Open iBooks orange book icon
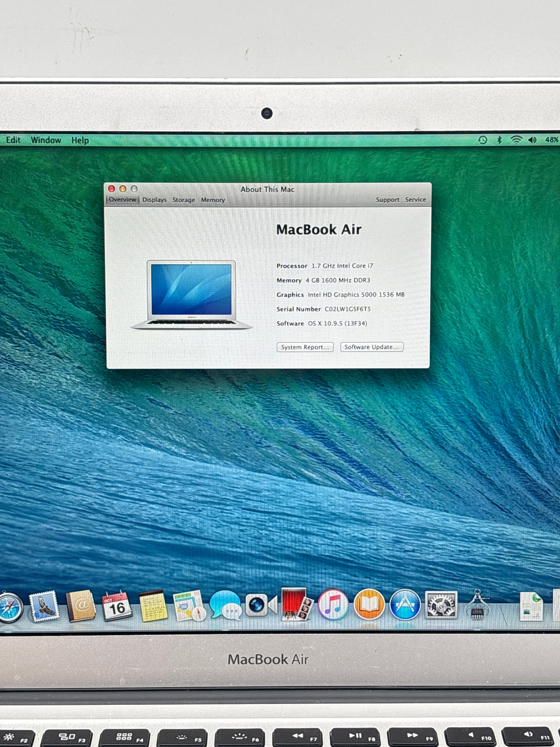Viewport: 560px width, 747px height. click(x=369, y=605)
